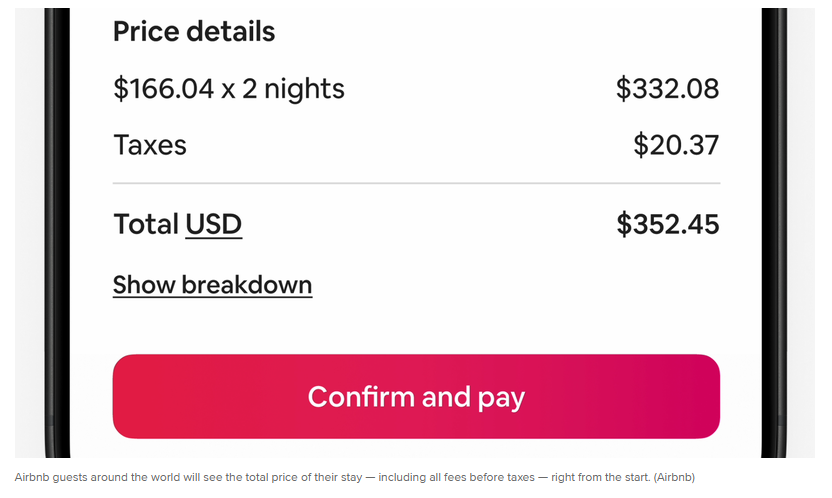
Task: Click the horizontal divider above Total
Action: (416, 184)
